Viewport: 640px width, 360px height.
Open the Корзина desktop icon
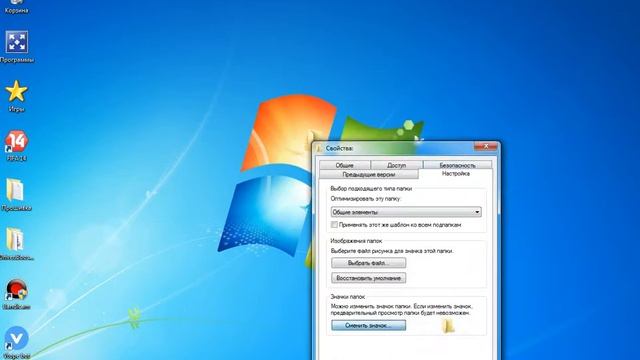16,6
